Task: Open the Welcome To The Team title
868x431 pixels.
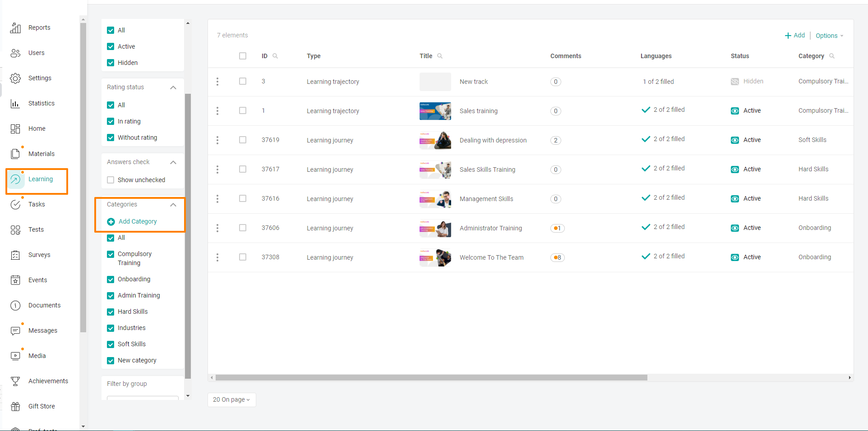Action: pos(492,257)
